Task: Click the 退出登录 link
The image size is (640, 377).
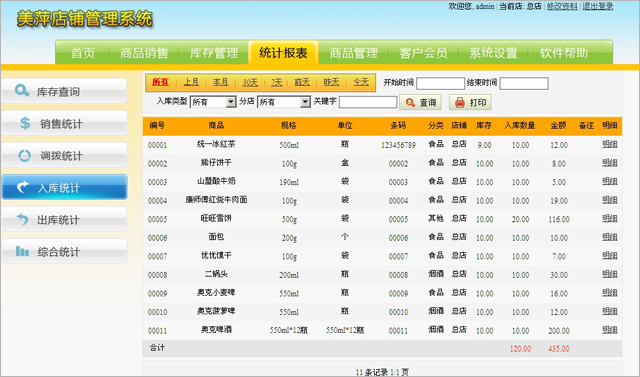Action: pos(598,6)
